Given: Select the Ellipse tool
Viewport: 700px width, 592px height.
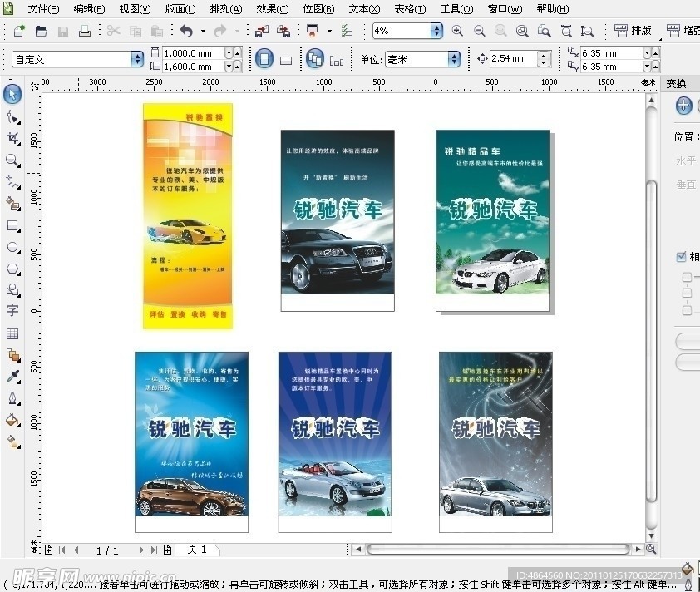Looking at the screenshot, I should [x=13, y=248].
